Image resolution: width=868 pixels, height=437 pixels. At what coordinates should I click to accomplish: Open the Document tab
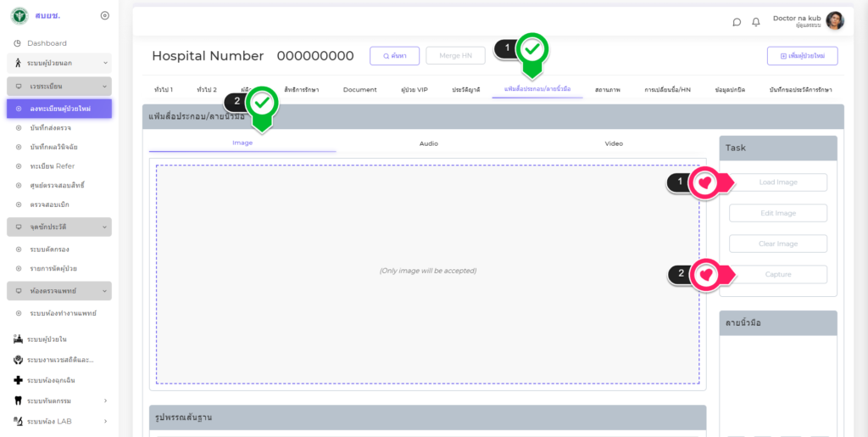tap(359, 89)
